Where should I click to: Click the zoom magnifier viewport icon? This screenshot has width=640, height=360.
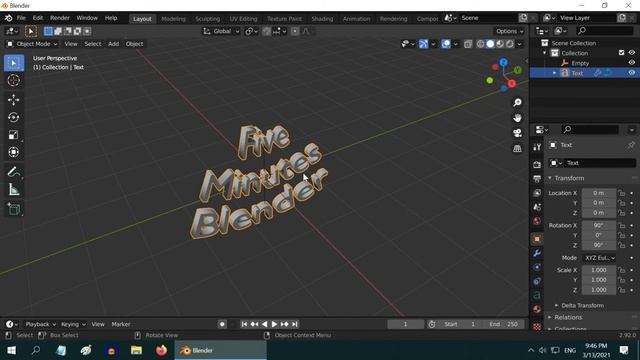517,102
